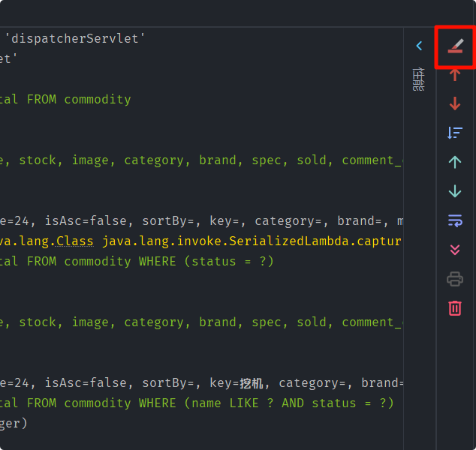476x450 pixels.
Task: Click the short 'ger)' line at bottom
Action: point(14,424)
